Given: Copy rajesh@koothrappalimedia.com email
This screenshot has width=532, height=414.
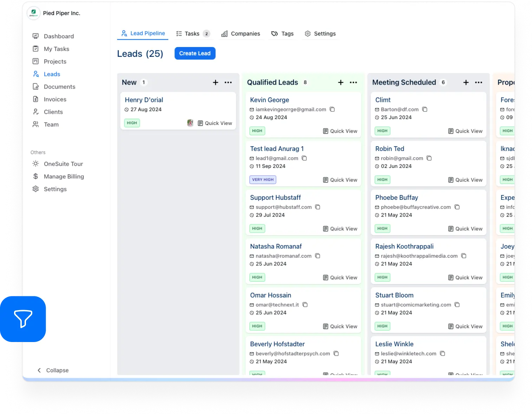Looking at the screenshot, I should pos(464,256).
